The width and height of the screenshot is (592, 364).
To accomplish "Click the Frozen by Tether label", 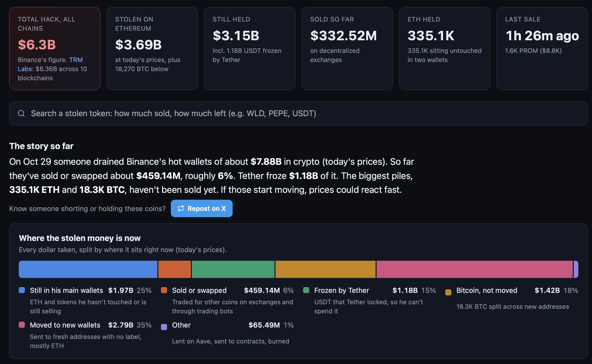I will coord(342,290).
